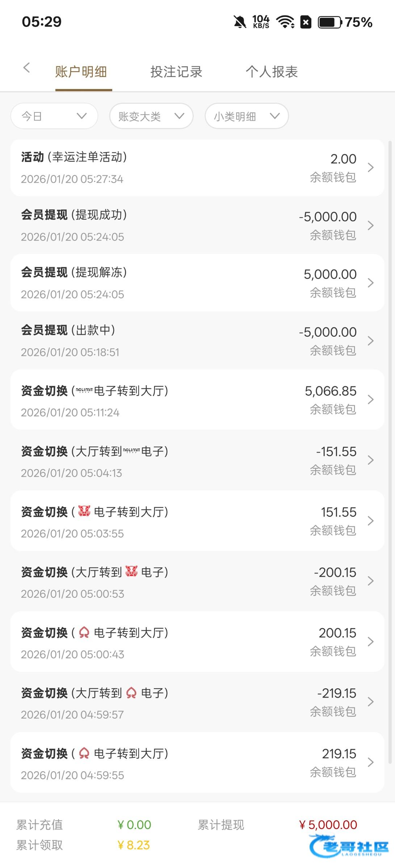Expand chevron of 提现成功 -5,000.00 entry
This screenshot has height=868, width=395.
coord(370,226)
